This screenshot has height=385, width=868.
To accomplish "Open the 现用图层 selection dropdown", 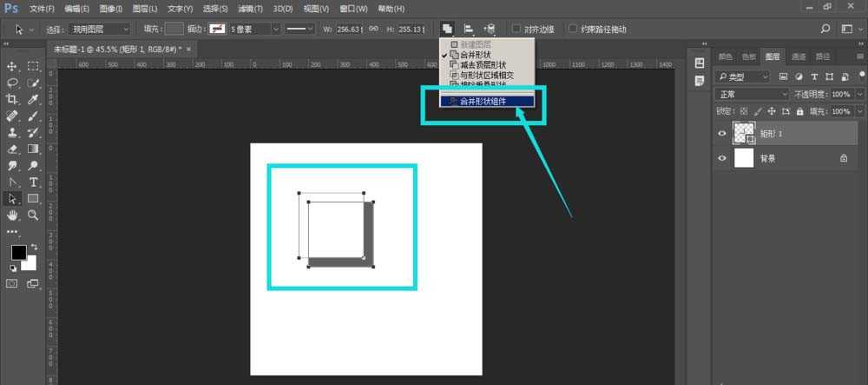I will click(x=100, y=29).
